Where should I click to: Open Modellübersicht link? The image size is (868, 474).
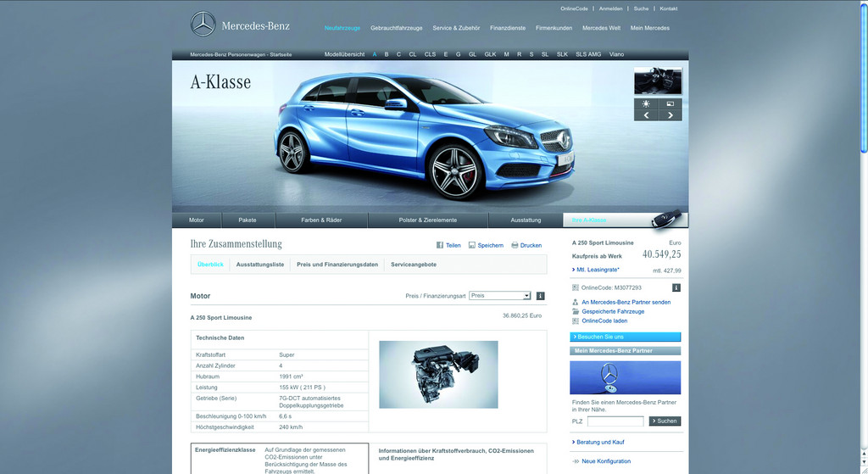point(344,54)
